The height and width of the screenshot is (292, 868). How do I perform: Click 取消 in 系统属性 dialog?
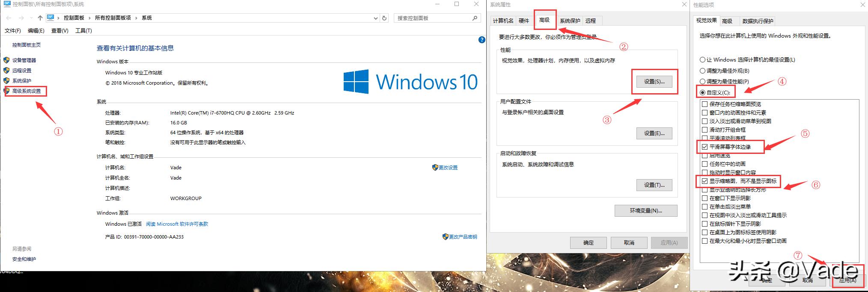pos(629,243)
